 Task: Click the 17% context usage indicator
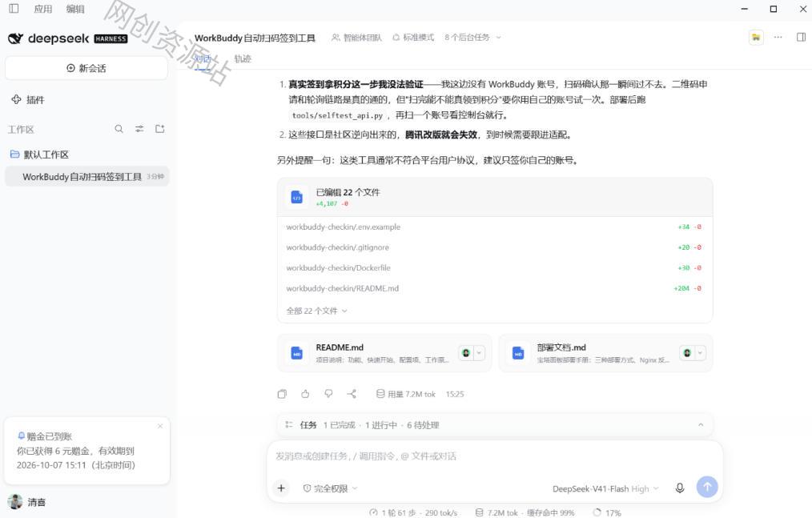coord(607,512)
